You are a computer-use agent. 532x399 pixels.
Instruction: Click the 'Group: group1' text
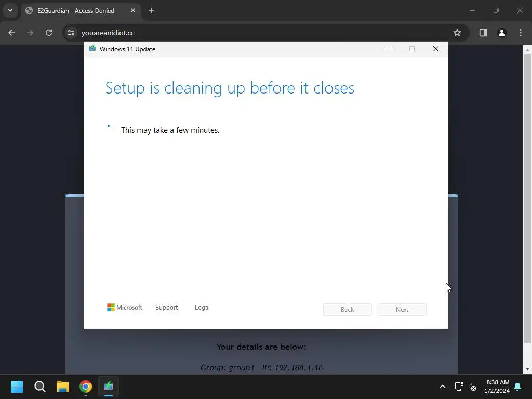[228, 367]
